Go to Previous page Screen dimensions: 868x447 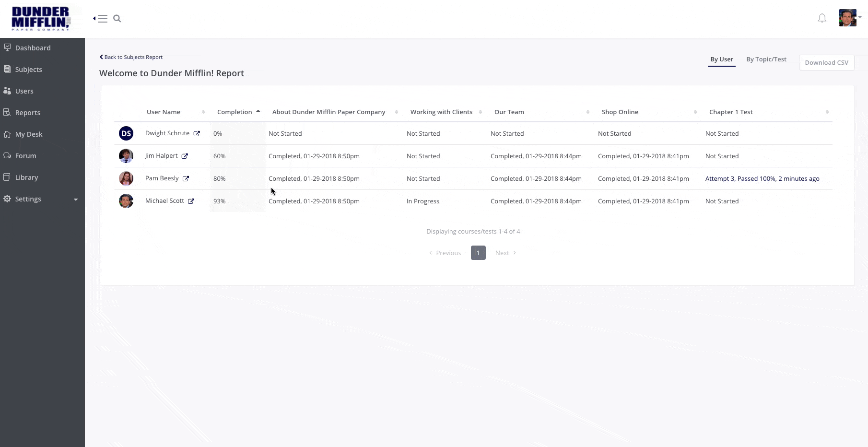click(445, 253)
